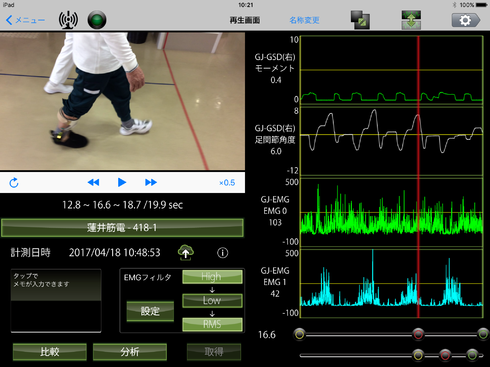Image resolution: width=490 pixels, height=367 pixels.
Task: Open settings with the gear icon
Action: point(466,20)
